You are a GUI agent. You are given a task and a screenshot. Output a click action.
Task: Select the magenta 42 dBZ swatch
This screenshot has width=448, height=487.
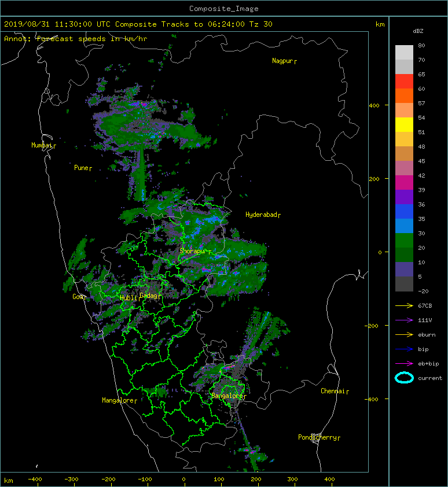404,183
